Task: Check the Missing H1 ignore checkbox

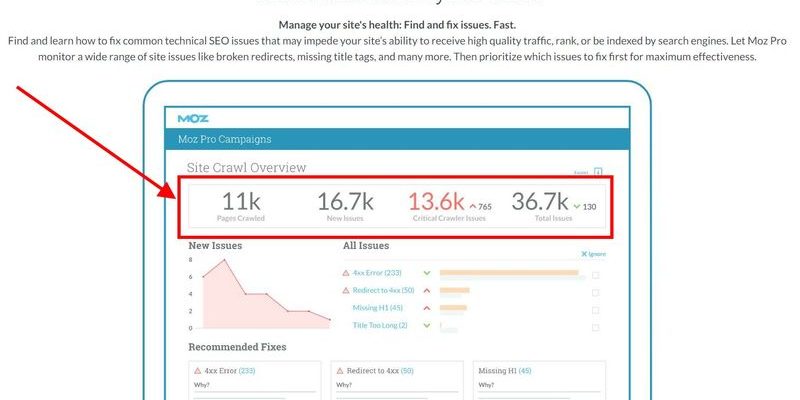Action: click(595, 308)
